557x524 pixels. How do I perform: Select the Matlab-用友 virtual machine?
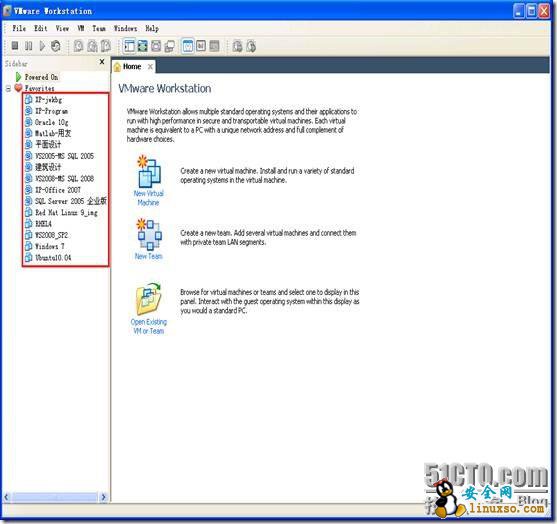(53, 133)
